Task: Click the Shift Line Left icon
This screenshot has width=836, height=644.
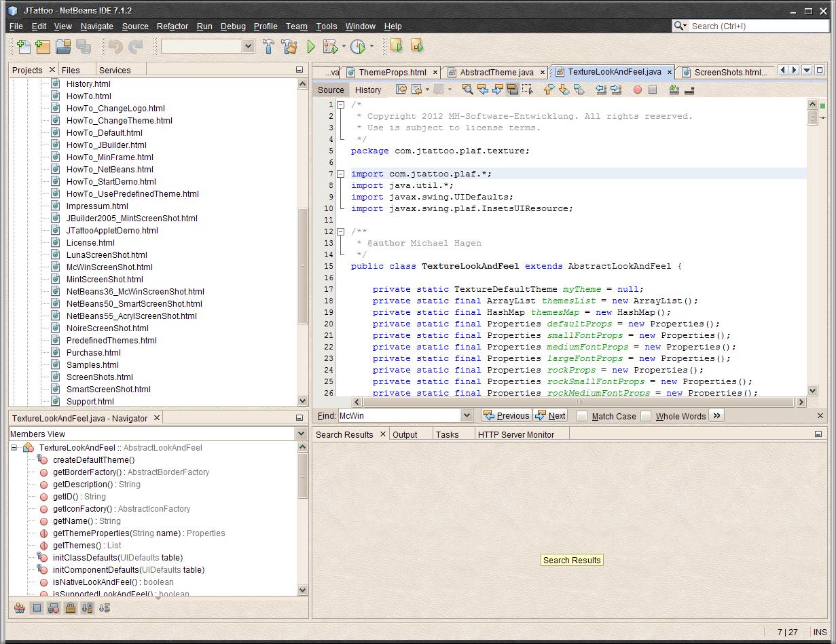Action: [x=601, y=90]
